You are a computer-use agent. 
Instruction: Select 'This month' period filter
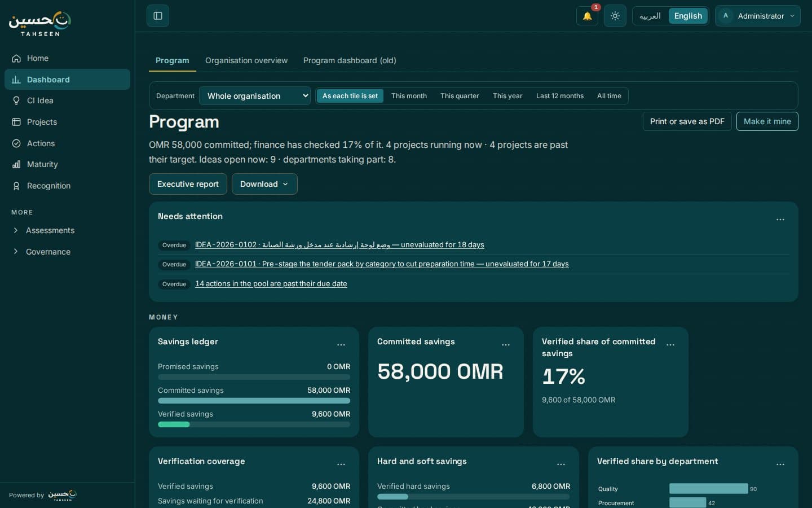click(x=409, y=96)
